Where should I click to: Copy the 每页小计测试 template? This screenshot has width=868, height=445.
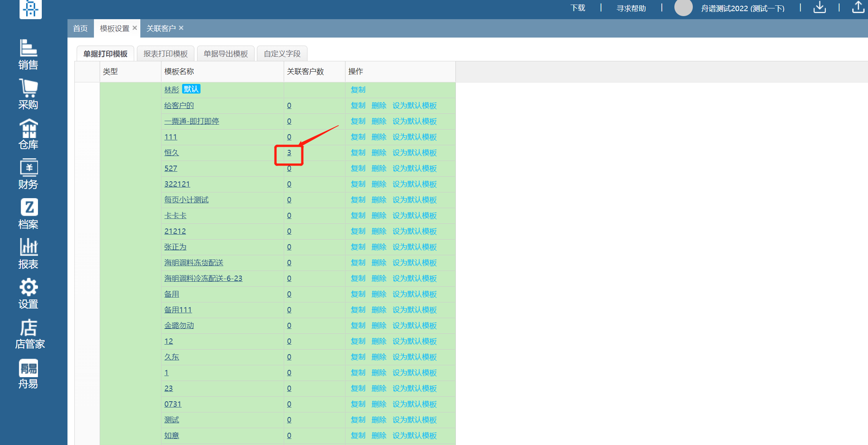358,200
